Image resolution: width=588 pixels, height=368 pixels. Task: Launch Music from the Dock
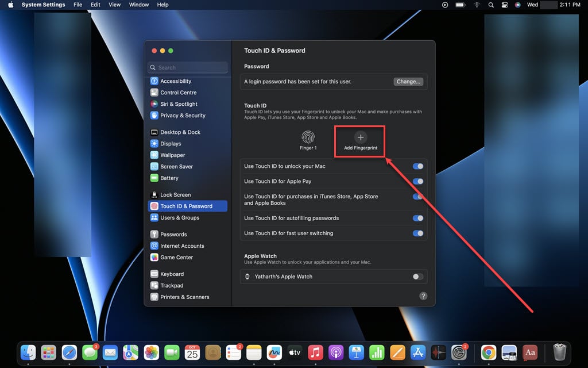315,352
